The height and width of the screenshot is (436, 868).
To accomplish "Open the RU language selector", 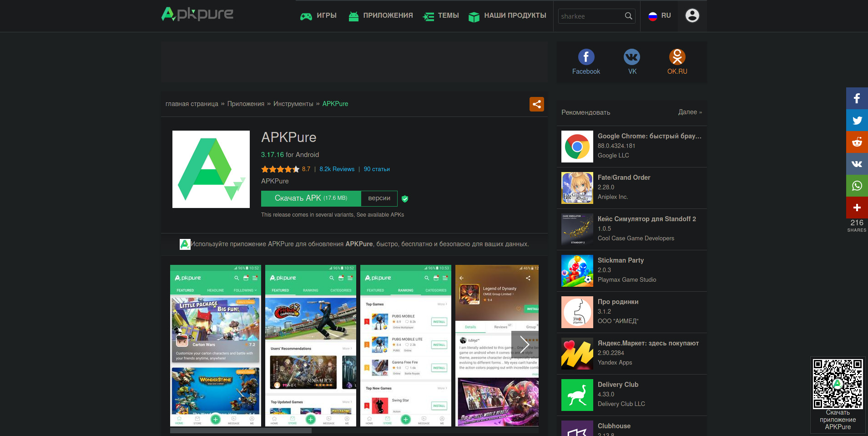I will point(659,16).
